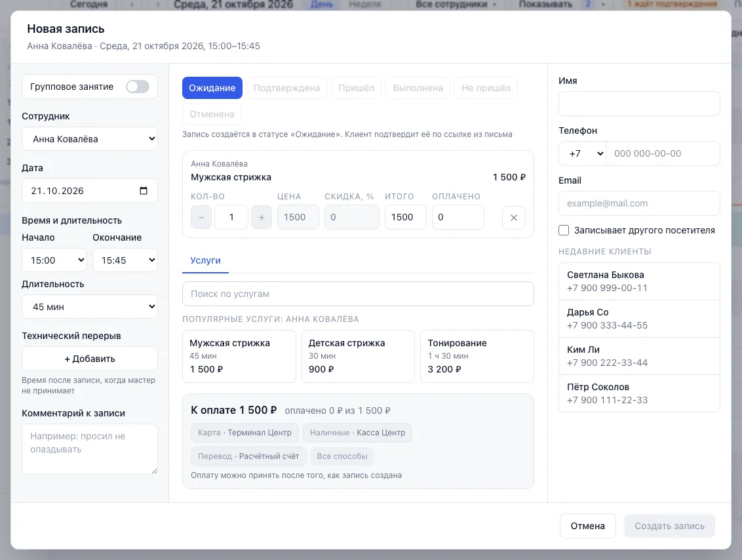Check the Записывает другого посетителя checkbox
742x560 pixels.
[564, 230]
